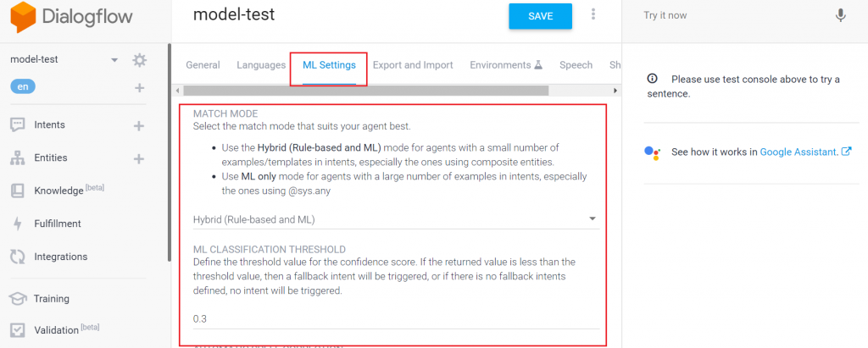Click the Try it now text field
The image size is (868, 348).
click(729, 15)
